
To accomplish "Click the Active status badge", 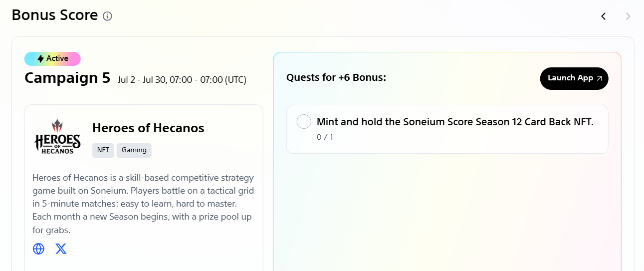I will click(x=52, y=59).
